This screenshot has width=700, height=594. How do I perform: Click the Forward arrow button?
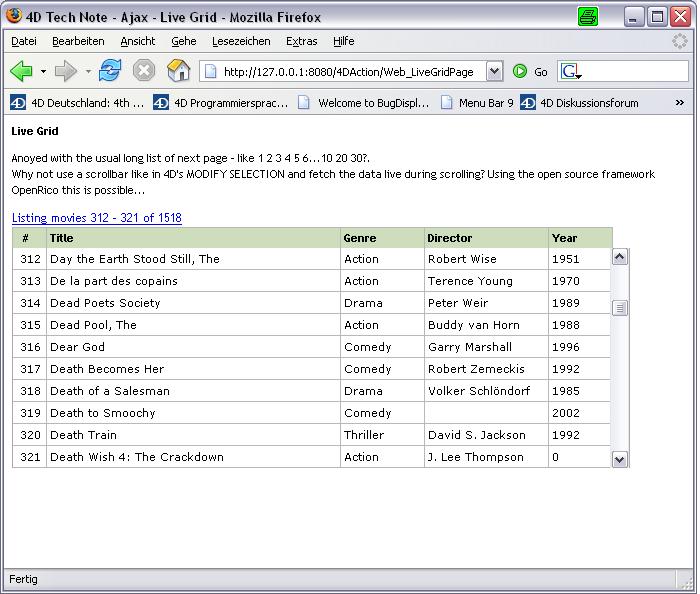(x=66, y=71)
